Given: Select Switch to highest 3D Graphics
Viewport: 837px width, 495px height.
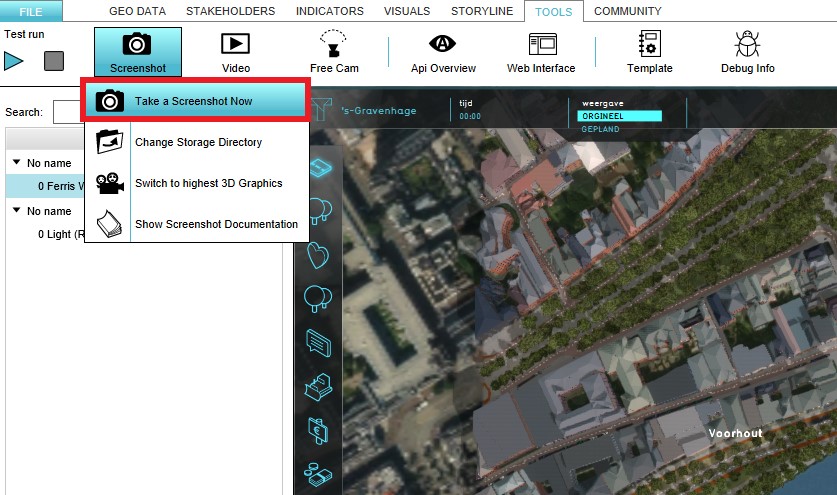Looking at the screenshot, I should coord(197,183).
